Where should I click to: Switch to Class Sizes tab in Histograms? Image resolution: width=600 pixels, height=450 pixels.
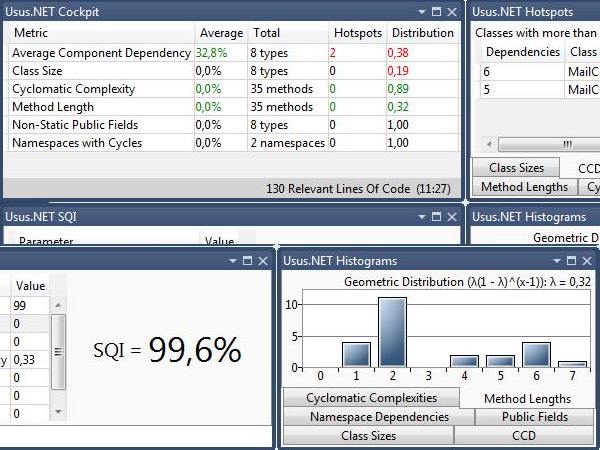pyautogui.click(x=368, y=436)
